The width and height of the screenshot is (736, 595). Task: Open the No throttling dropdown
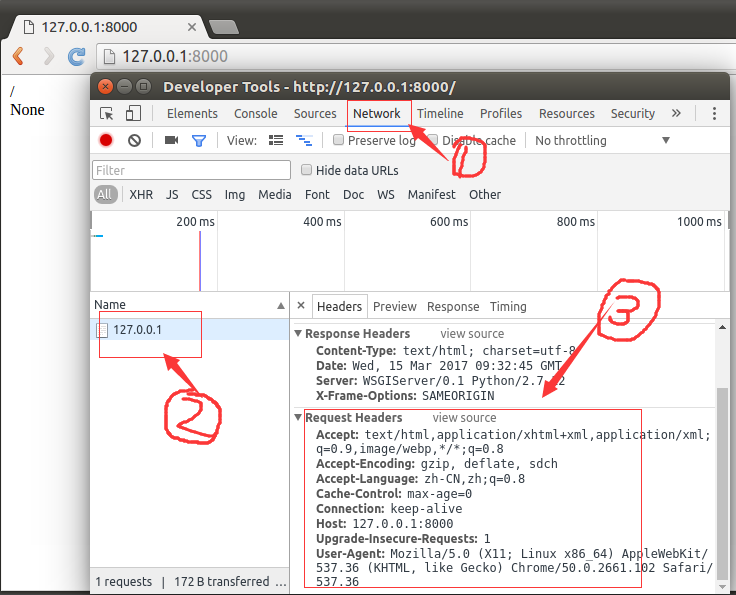coord(602,141)
